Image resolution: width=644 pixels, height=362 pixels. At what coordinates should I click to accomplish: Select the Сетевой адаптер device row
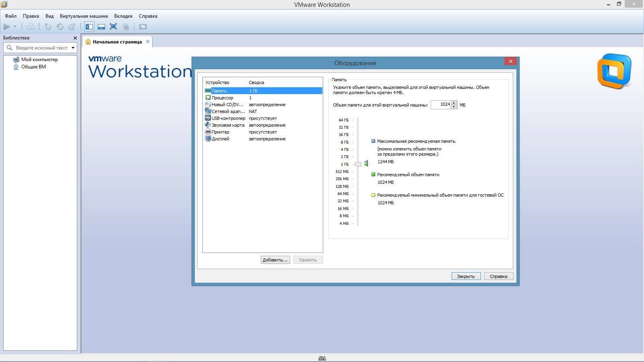pos(263,111)
